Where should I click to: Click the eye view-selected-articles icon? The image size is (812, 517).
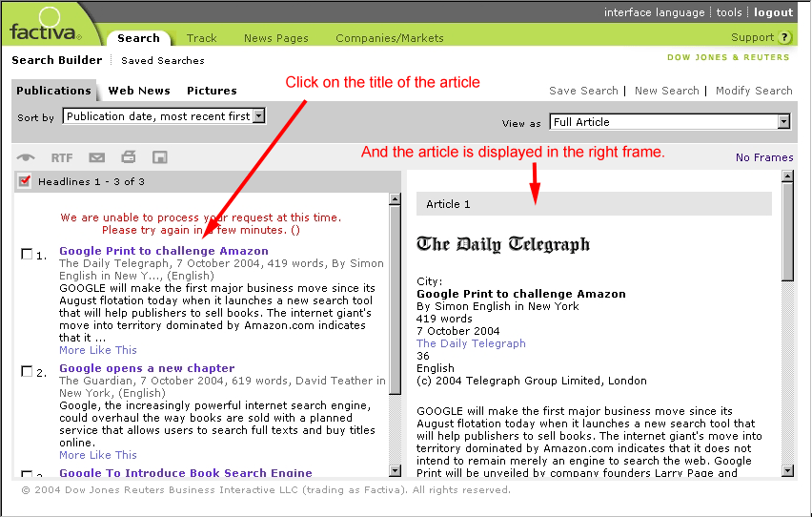[x=26, y=157]
